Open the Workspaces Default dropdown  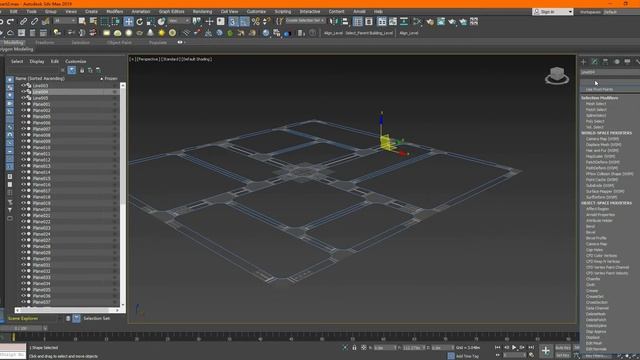pos(620,12)
